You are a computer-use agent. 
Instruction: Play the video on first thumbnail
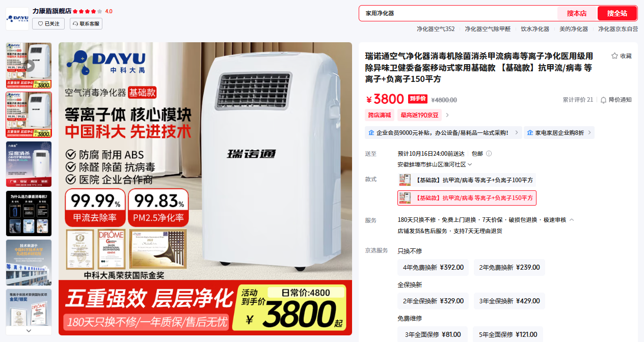tap(29, 66)
